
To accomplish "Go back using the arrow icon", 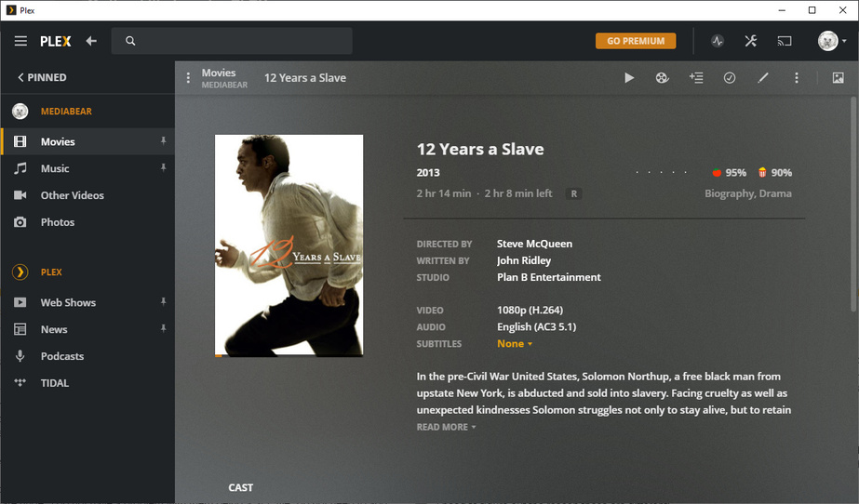I will pyautogui.click(x=91, y=41).
